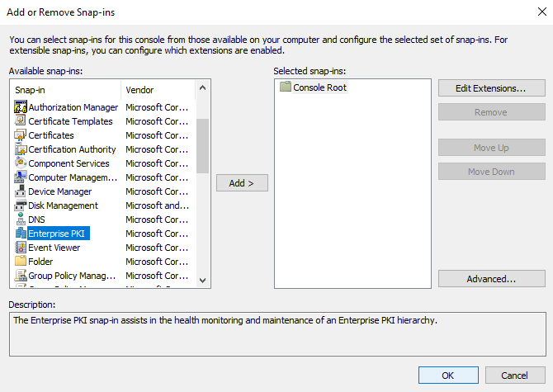Viewport: 553px width, 392px height.
Task: Select the DNS snap-in icon
Action: click(21, 220)
